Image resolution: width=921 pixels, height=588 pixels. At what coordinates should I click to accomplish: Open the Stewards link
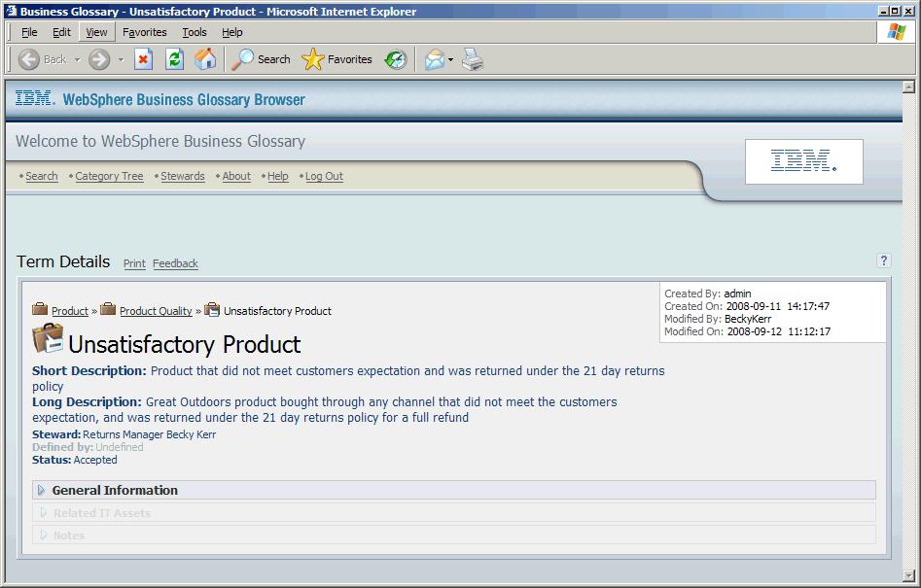[x=183, y=176]
